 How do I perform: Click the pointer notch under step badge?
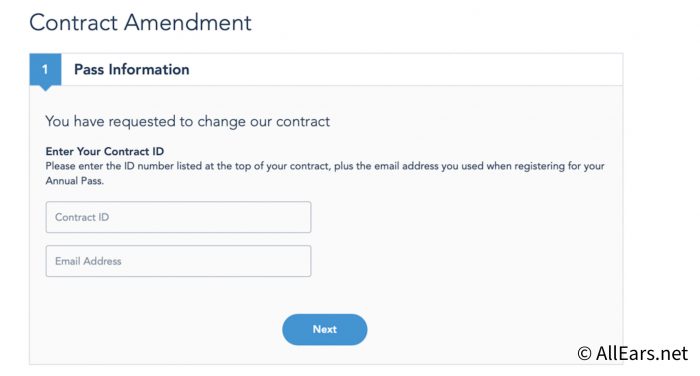pyautogui.click(x=45, y=88)
